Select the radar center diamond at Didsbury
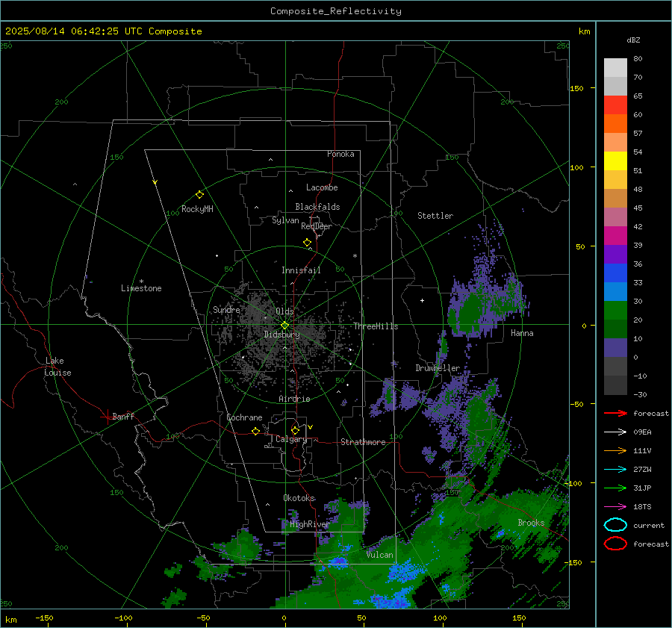 click(284, 326)
